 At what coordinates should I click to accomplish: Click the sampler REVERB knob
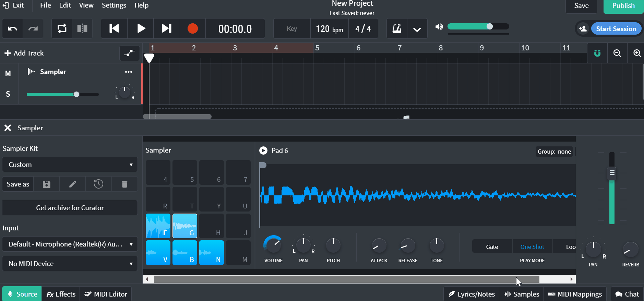630,250
